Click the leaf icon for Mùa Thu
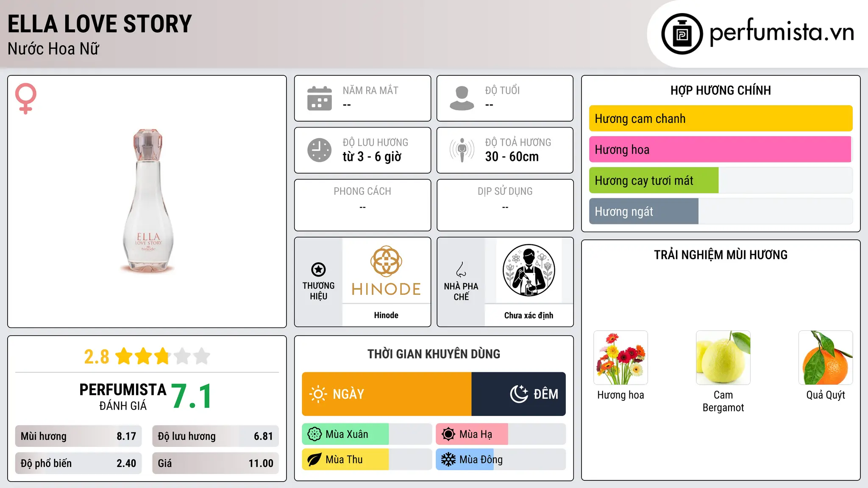This screenshot has height=488, width=868. 314,460
